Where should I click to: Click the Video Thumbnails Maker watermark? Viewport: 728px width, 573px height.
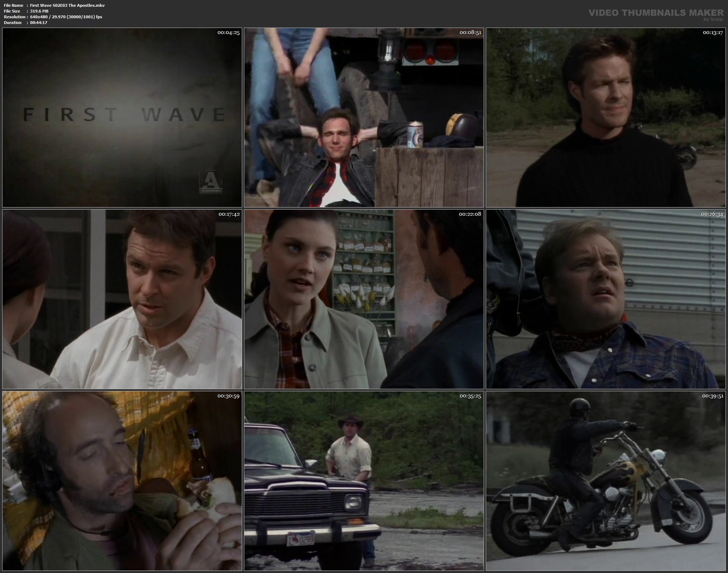pos(656,13)
